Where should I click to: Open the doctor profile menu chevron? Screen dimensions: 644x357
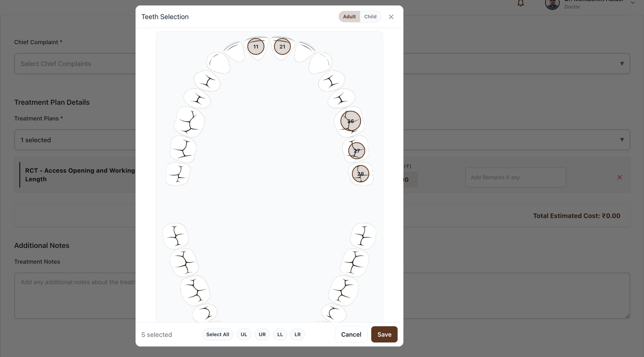(x=633, y=3)
